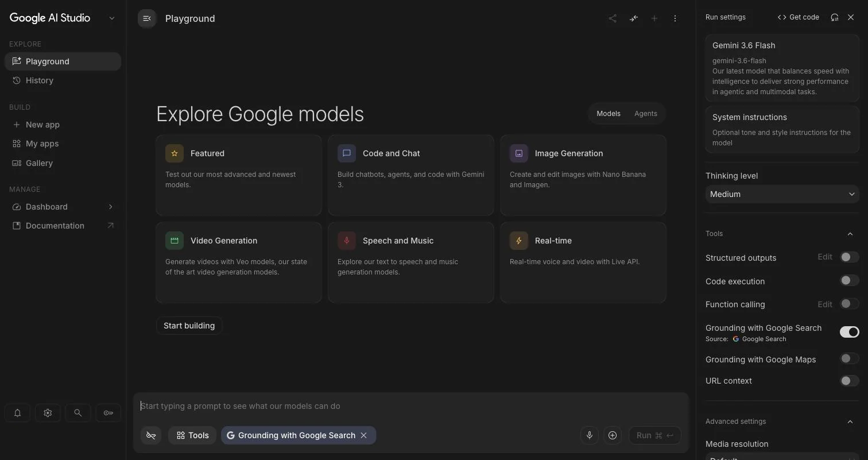This screenshot has width=868, height=460.
Task: Click the clapper icon on Video Generation card
Action: click(175, 241)
